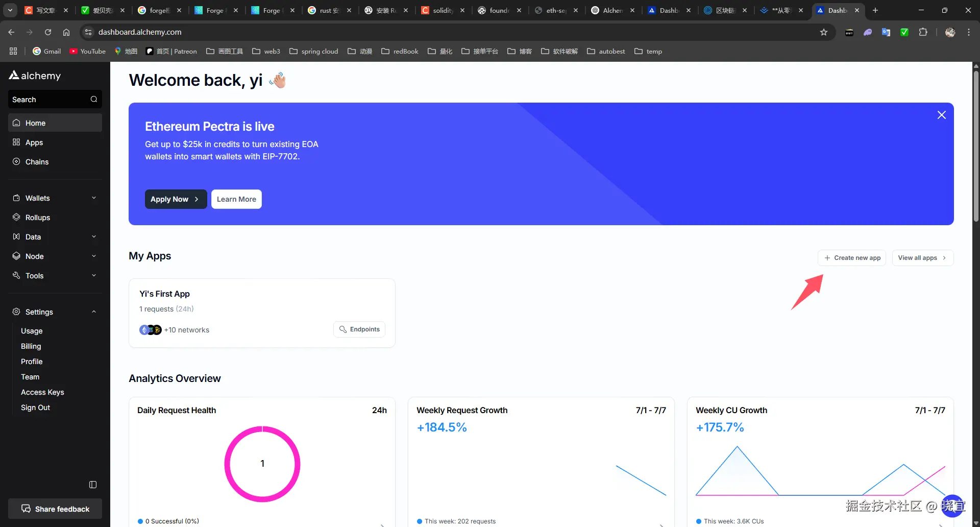Switch to the solidity browser tab
The image size is (980, 527).
tap(442, 10)
